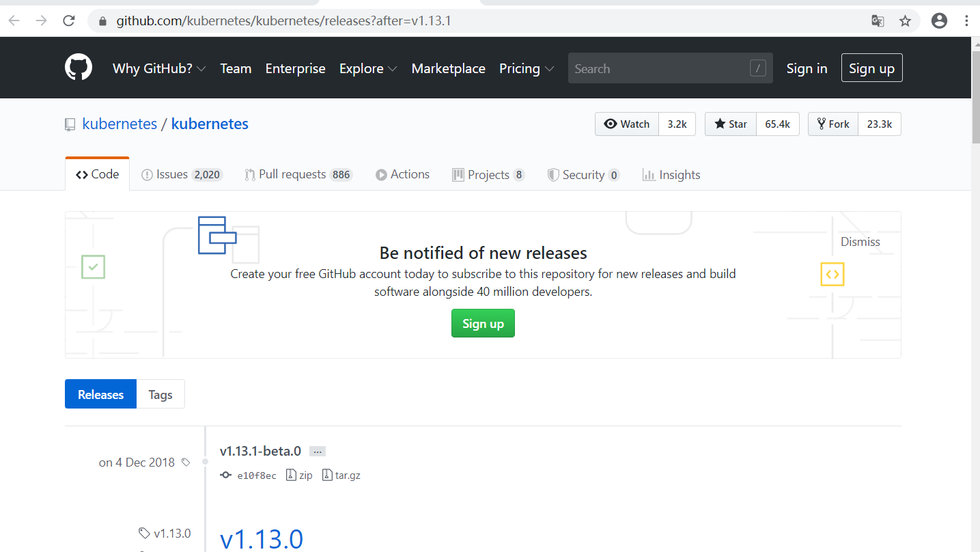Click the header Sign up button
Screen dimensions: 980x552
[871, 68]
